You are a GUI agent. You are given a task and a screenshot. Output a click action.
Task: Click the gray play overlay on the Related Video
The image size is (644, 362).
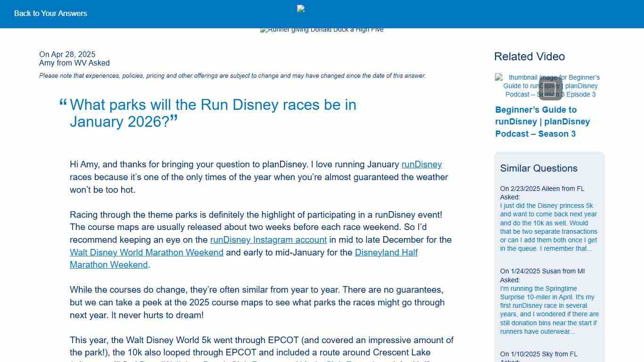(x=550, y=89)
